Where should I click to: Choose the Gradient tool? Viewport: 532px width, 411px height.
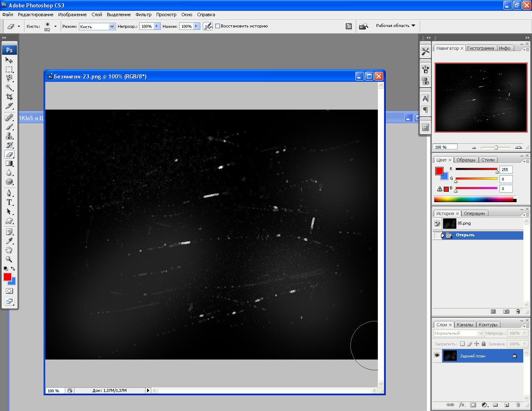click(9, 164)
